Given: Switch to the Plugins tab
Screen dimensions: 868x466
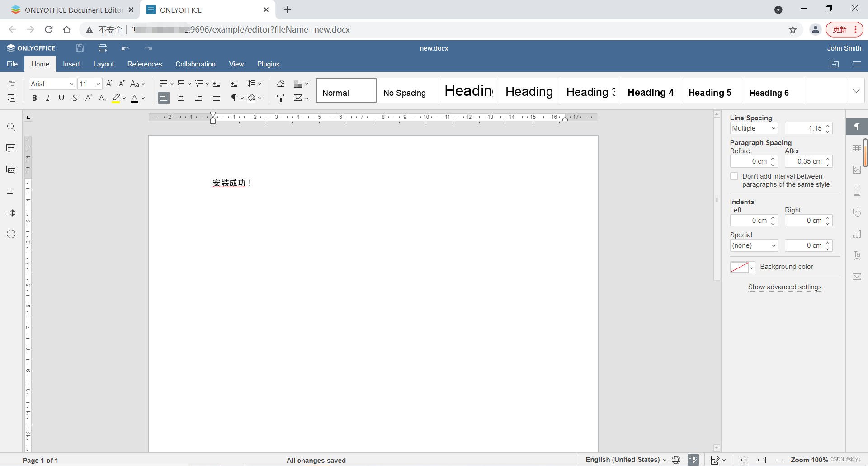Looking at the screenshot, I should (x=268, y=64).
